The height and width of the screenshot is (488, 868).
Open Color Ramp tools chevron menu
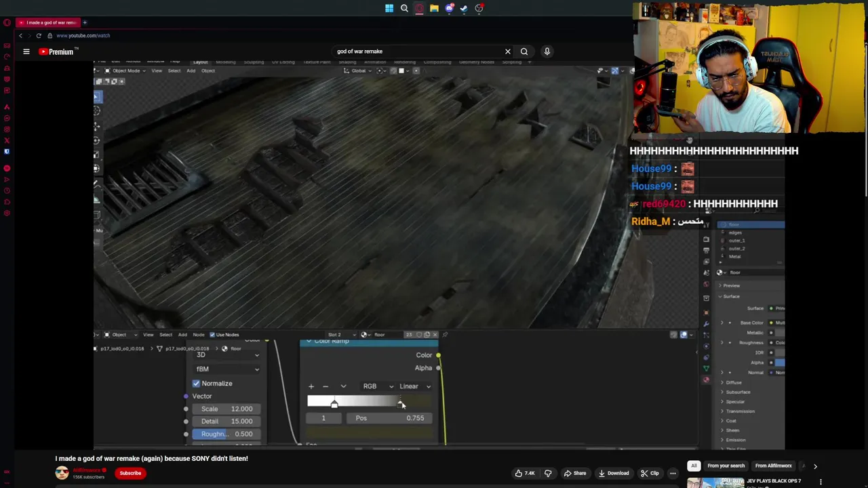343,386
